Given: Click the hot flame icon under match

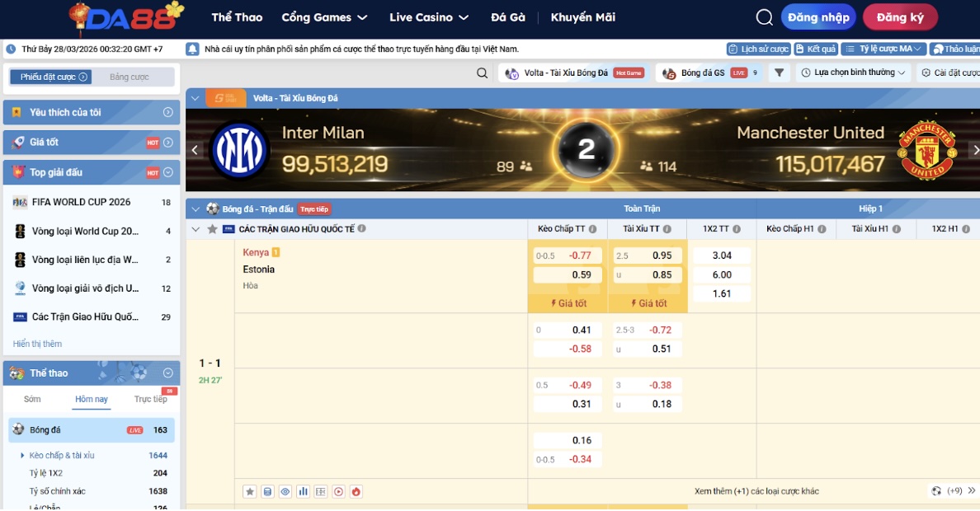Looking at the screenshot, I should tap(356, 492).
